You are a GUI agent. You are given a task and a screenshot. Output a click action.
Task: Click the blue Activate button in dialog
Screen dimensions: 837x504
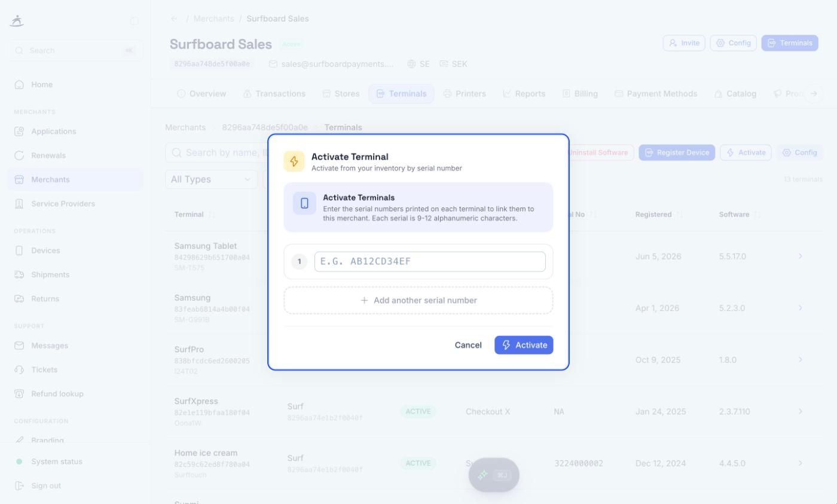524,345
